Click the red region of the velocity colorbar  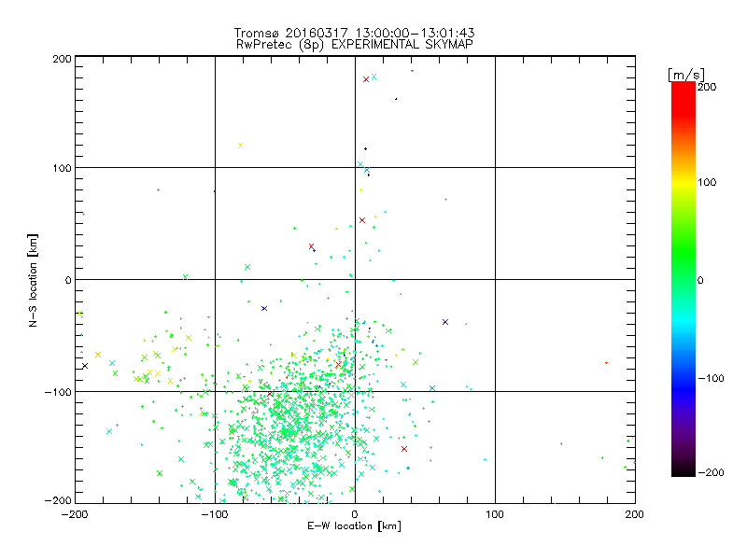coord(684,100)
